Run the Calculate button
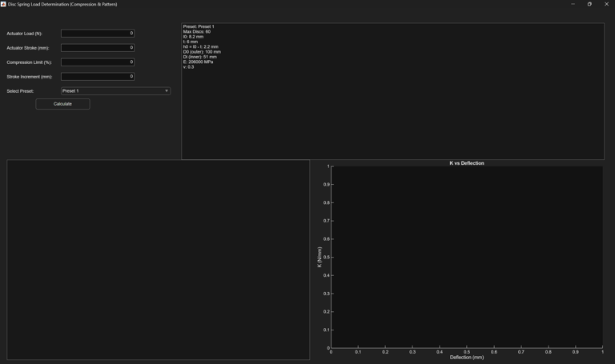615x364 pixels. click(62, 104)
